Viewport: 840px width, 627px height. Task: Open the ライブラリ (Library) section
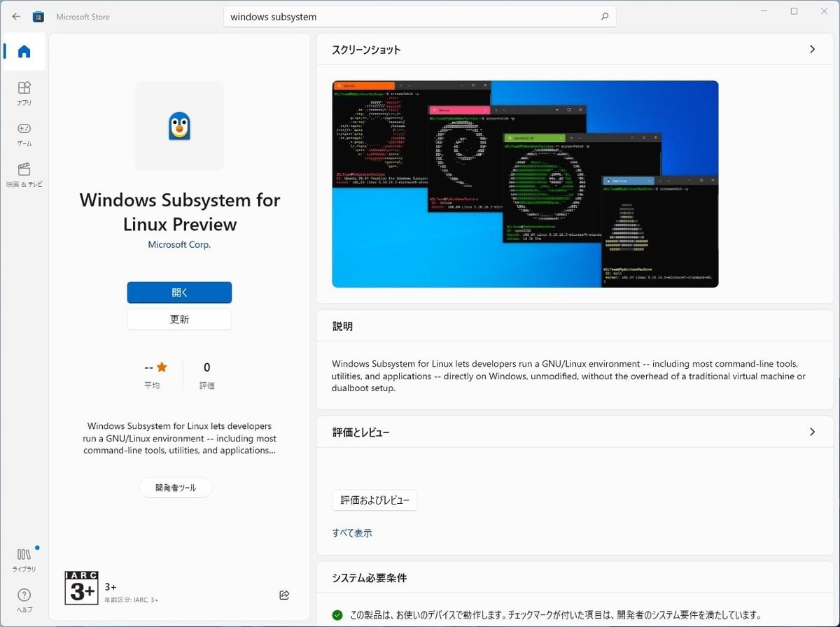click(24, 559)
